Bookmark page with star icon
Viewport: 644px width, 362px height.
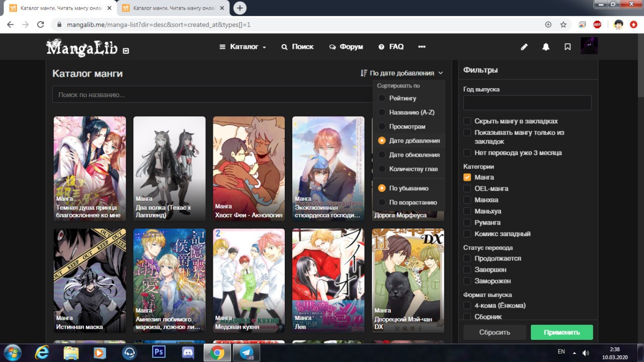click(x=563, y=24)
